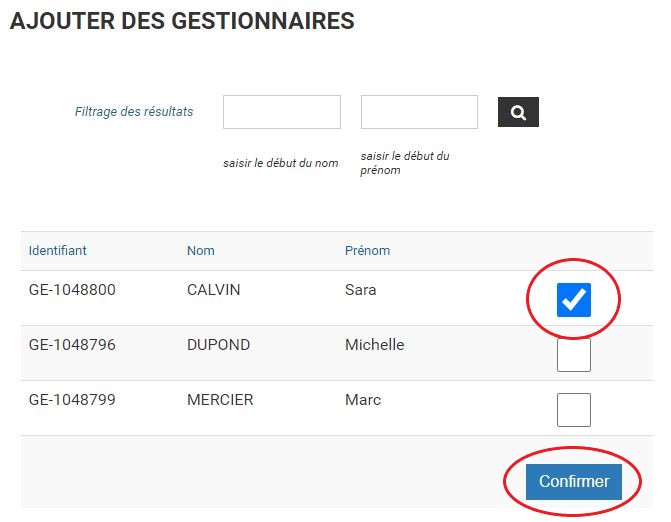The height and width of the screenshot is (522, 671).
Task: Click the name MERCIER in the table
Action: 220,400
